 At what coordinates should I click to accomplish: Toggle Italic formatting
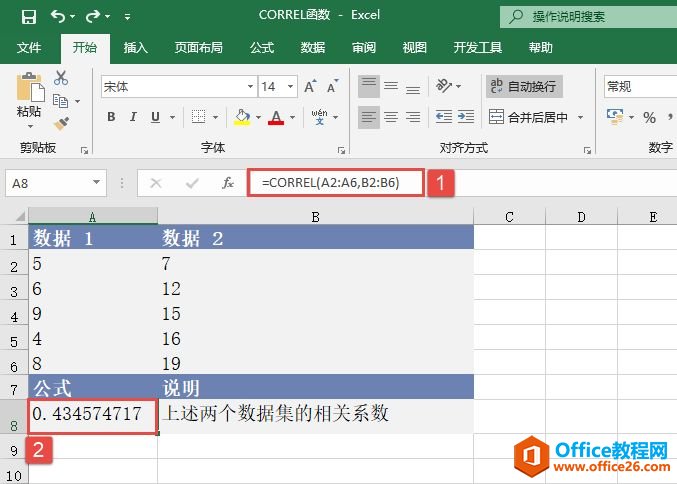133,117
